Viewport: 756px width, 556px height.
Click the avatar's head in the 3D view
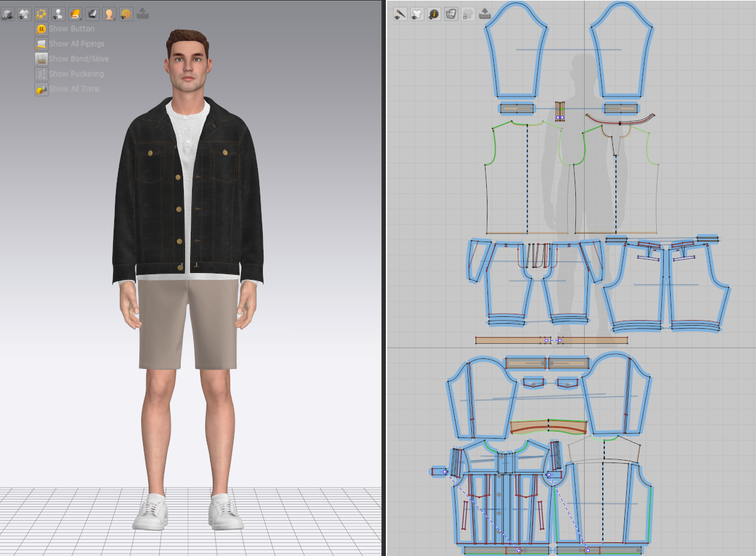point(187,60)
